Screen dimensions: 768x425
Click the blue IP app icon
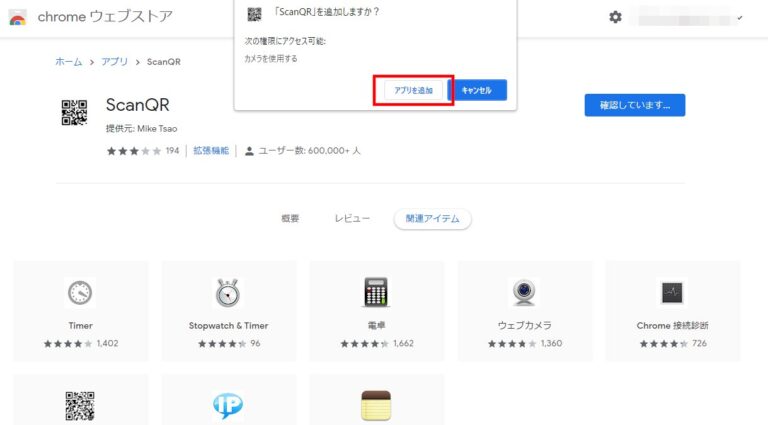point(228,405)
